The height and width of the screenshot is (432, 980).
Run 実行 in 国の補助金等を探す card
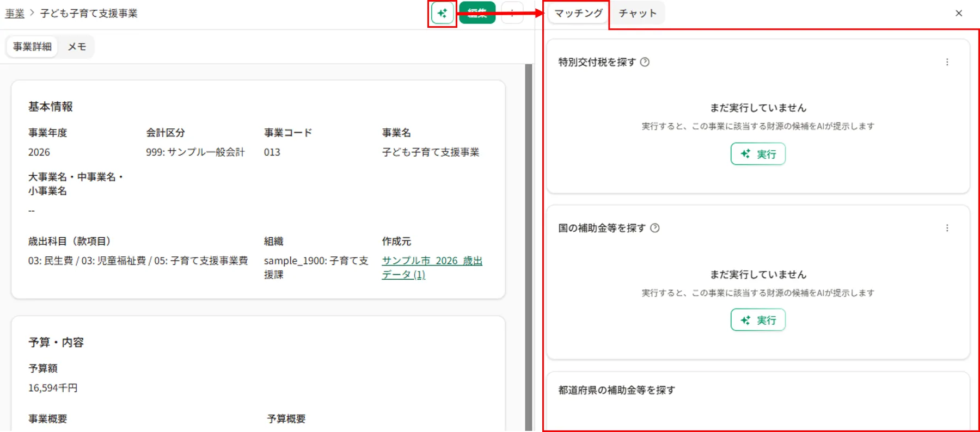[758, 320]
